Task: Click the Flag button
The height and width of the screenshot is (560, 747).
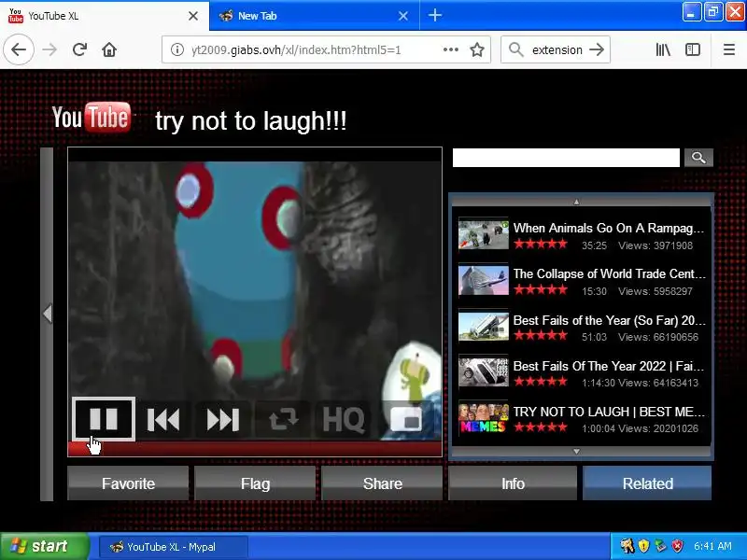Action: 255,483
